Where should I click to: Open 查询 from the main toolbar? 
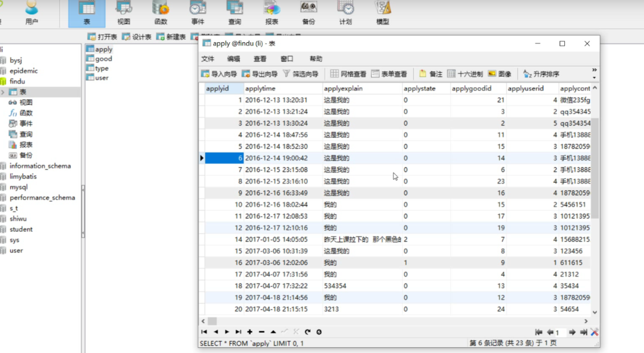(234, 14)
